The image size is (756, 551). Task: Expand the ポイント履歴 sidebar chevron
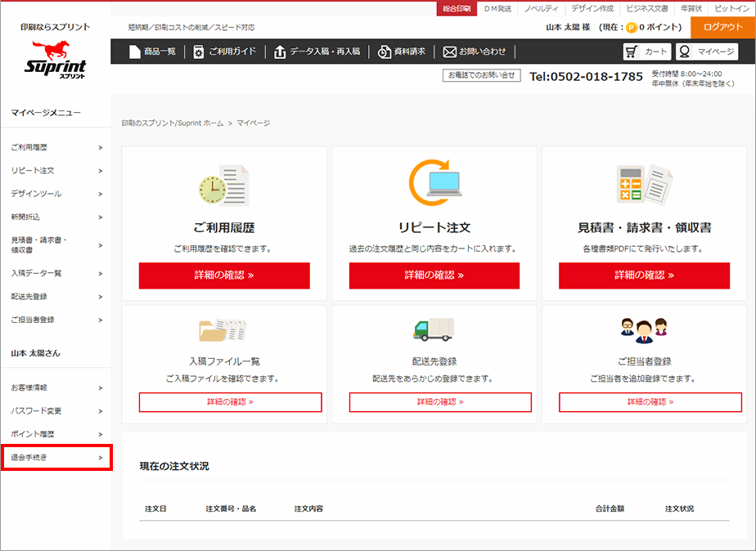[101, 434]
